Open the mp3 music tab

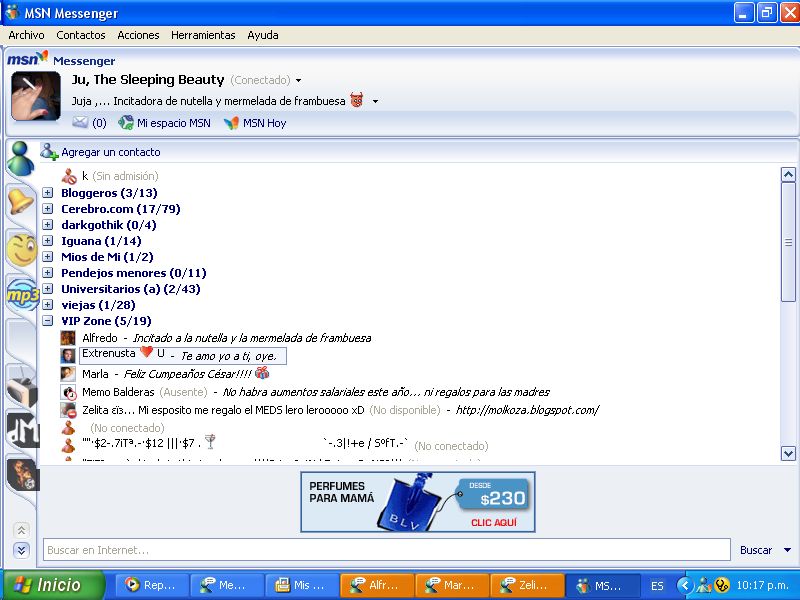pyautogui.click(x=22, y=294)
